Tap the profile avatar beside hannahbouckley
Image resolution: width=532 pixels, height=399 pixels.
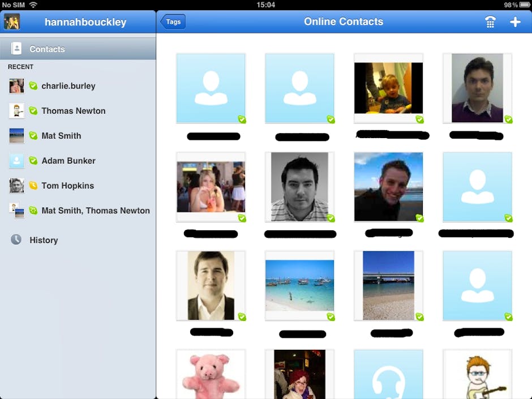click(x=12, y=22)
